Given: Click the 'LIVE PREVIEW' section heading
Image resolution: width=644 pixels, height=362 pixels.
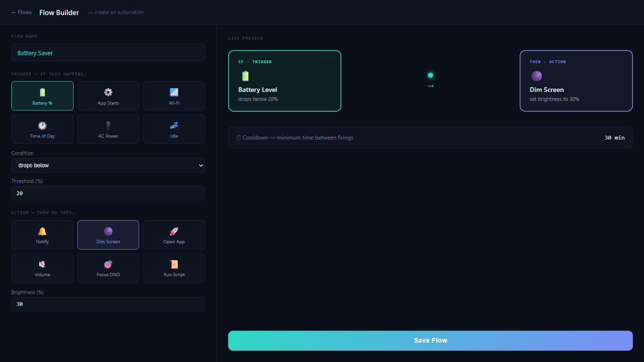Looking at the screenshot, I should tap(246, 38).
